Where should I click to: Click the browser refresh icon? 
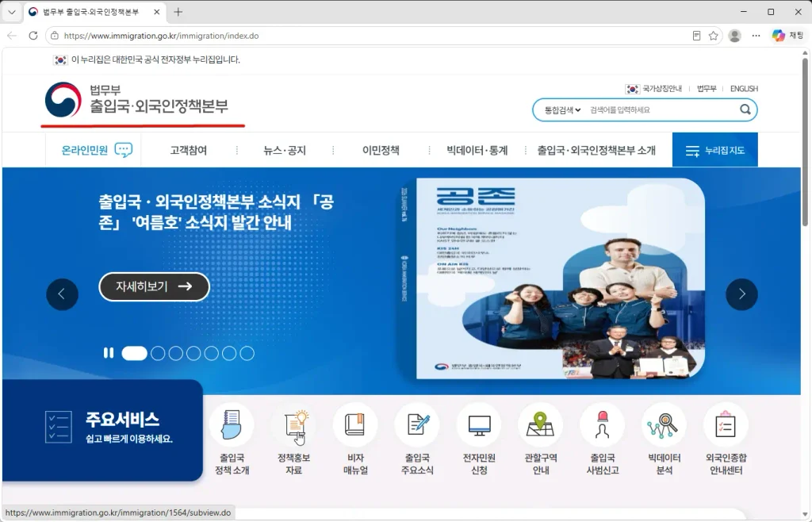(x=33, y=36)
